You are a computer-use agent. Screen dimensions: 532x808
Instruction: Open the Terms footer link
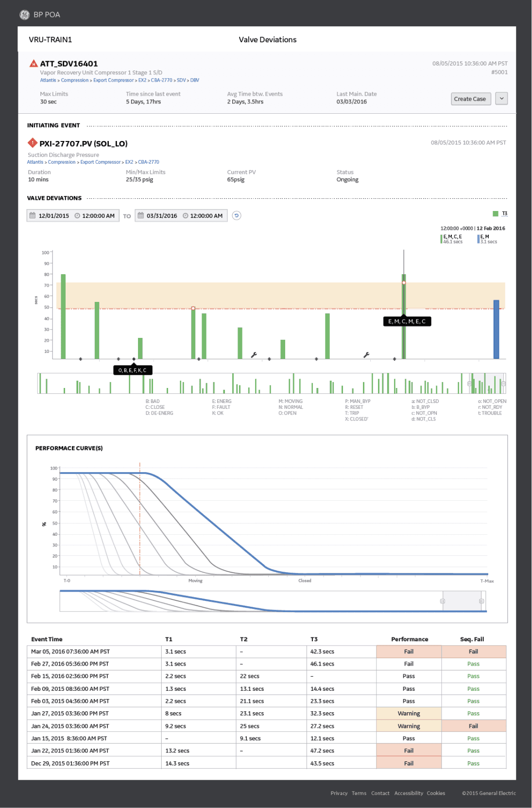(359, 793)
